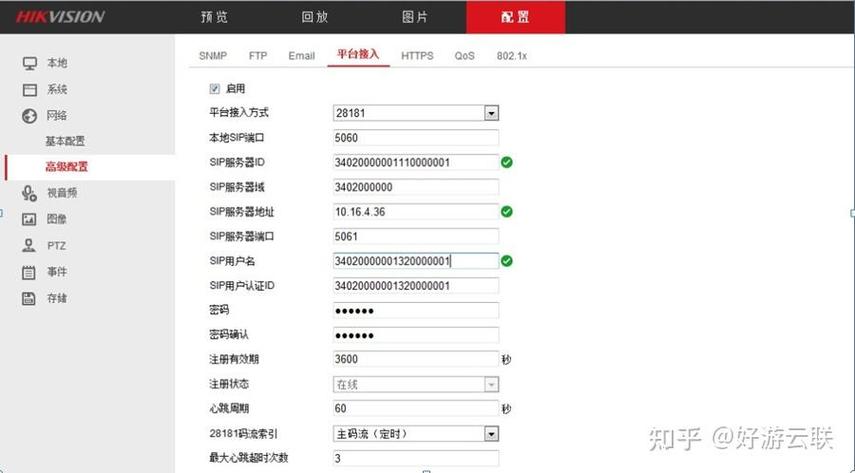855x473 pixels.
Task: Click the SIP用户名 input field
Action: [416, 261]
